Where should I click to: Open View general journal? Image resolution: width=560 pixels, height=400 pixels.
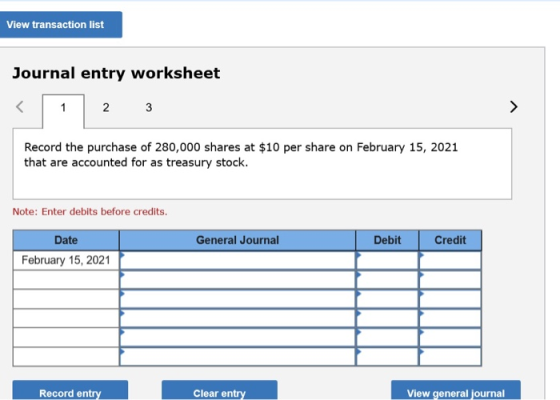pyautogui.click(x=456, y=390)
